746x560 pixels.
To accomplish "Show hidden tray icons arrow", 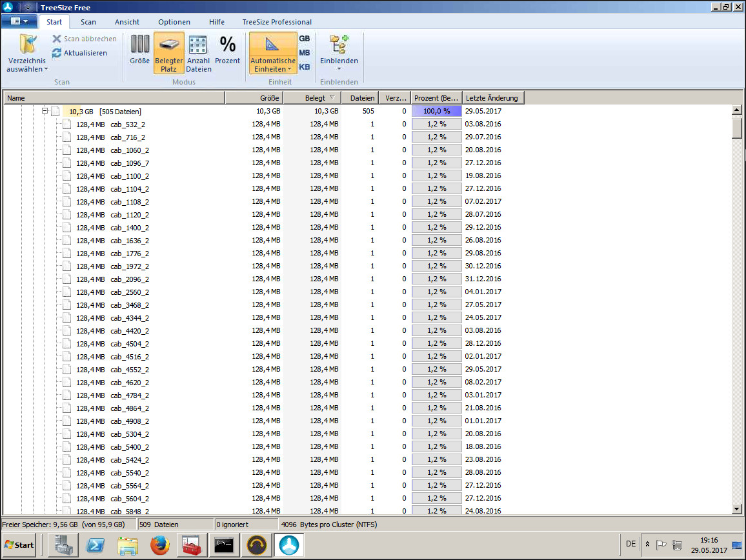I will pos(647,544).
